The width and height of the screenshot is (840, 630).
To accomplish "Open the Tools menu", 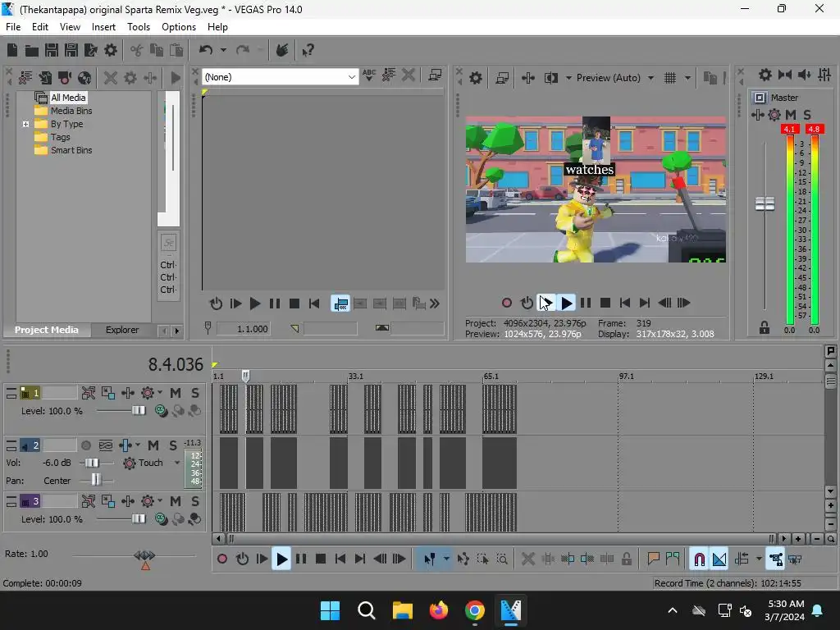I will pos(138,27).
